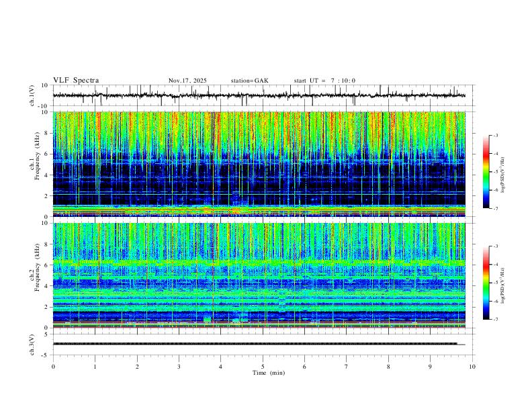Click time axis tick label '9'
This screenshot has height=411, width=532.
[430, 367]
